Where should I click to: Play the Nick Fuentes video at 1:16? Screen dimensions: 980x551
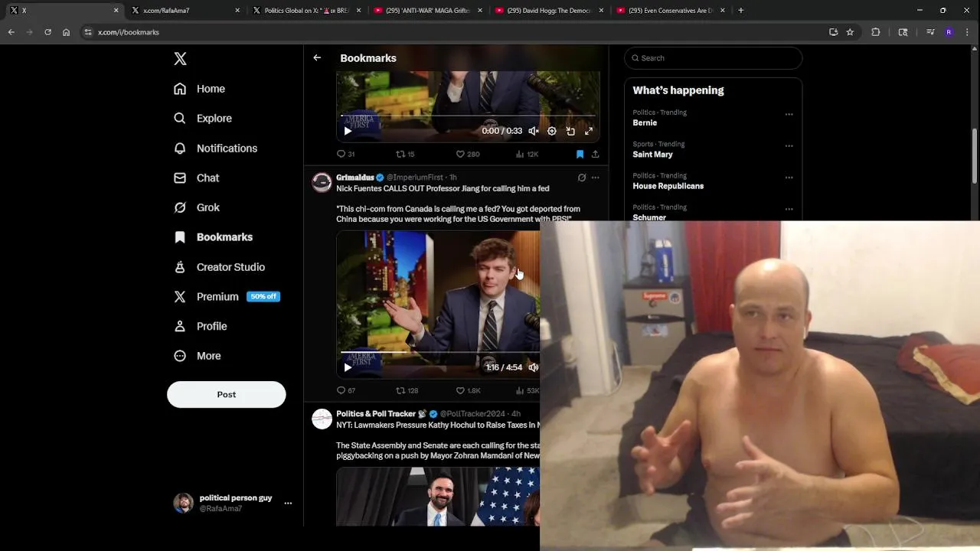(x=348, y=367)
